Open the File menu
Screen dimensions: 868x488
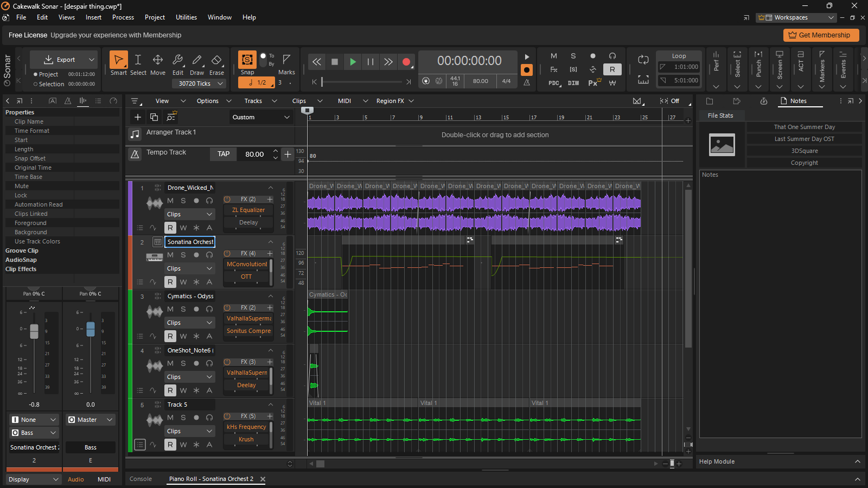[21, 17]
